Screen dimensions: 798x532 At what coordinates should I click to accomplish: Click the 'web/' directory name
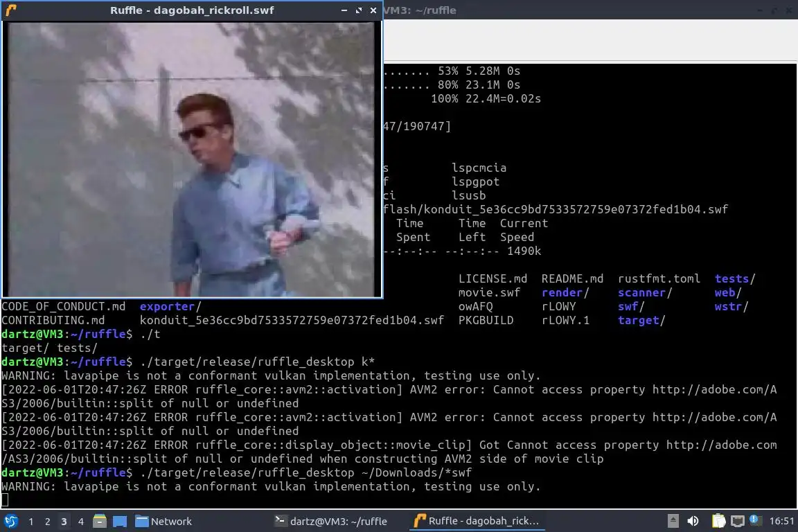click(728, 293)
